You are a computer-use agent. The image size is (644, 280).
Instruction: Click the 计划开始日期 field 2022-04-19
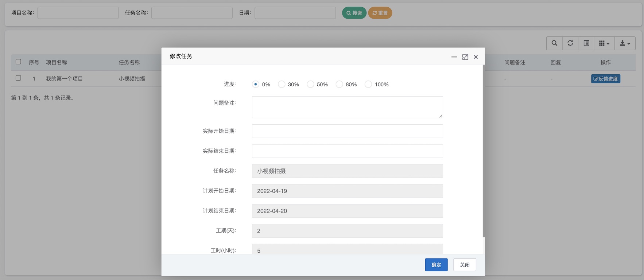(x=348, y=191)
